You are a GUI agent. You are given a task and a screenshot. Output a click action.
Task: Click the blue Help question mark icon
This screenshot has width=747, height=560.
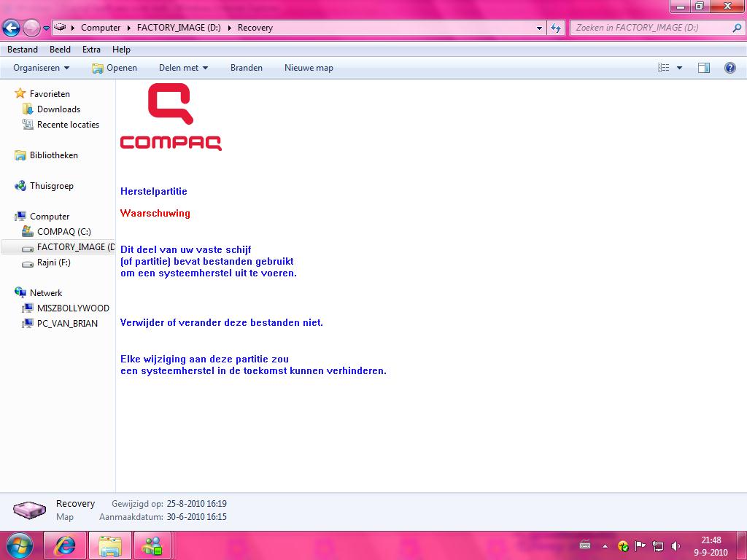(729, 68)
